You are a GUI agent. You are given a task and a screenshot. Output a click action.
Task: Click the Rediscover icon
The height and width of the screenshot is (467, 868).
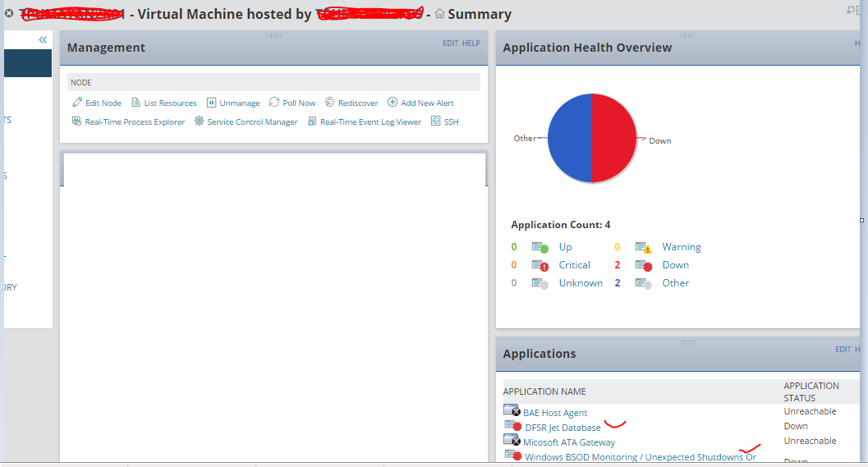[x=329, y=102]
